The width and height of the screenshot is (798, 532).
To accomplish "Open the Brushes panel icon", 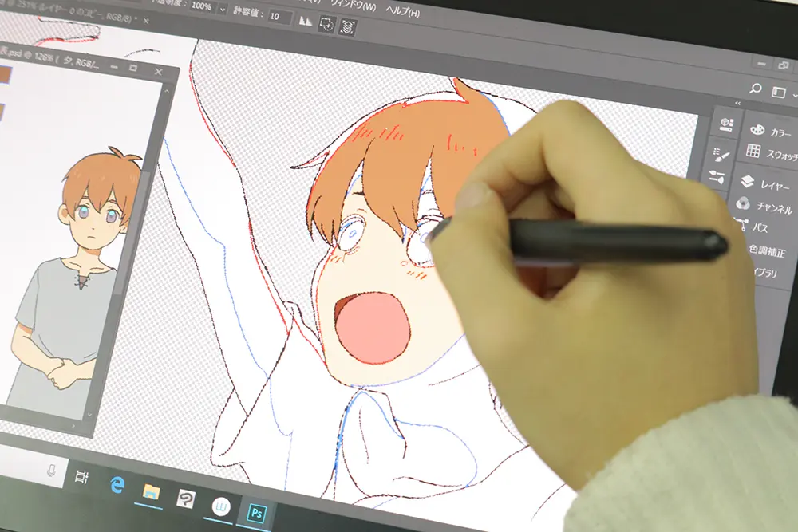I will point(721,154).
